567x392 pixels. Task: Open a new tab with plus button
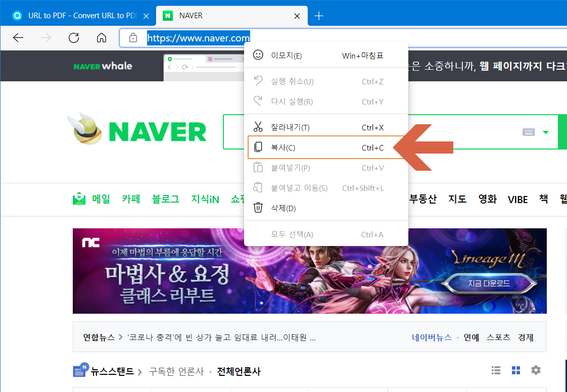319,16
